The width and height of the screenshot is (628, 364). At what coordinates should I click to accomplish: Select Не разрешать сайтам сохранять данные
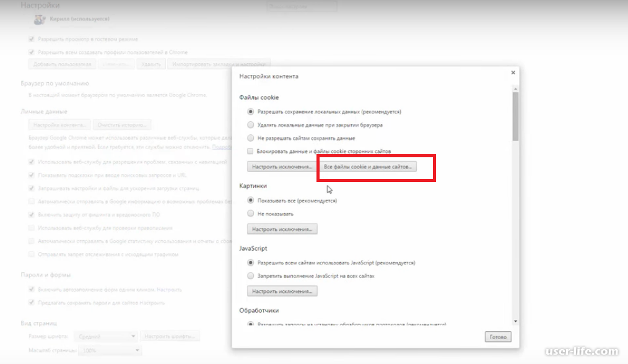pyautogui.click(x=250, y=138)
